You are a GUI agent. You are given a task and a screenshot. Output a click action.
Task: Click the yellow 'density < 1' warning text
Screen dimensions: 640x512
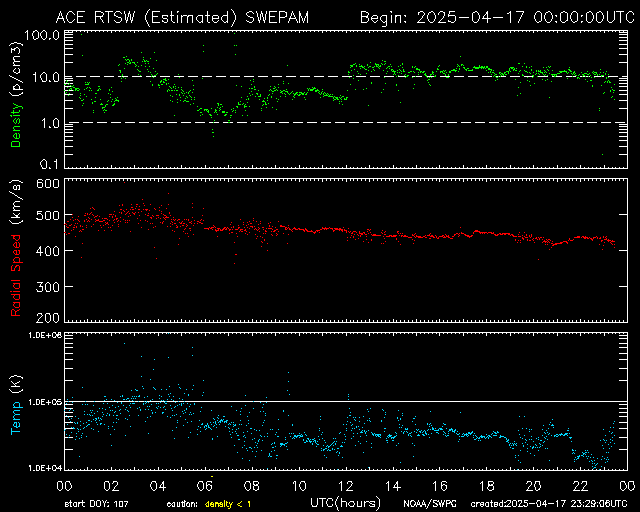(228, 504)
